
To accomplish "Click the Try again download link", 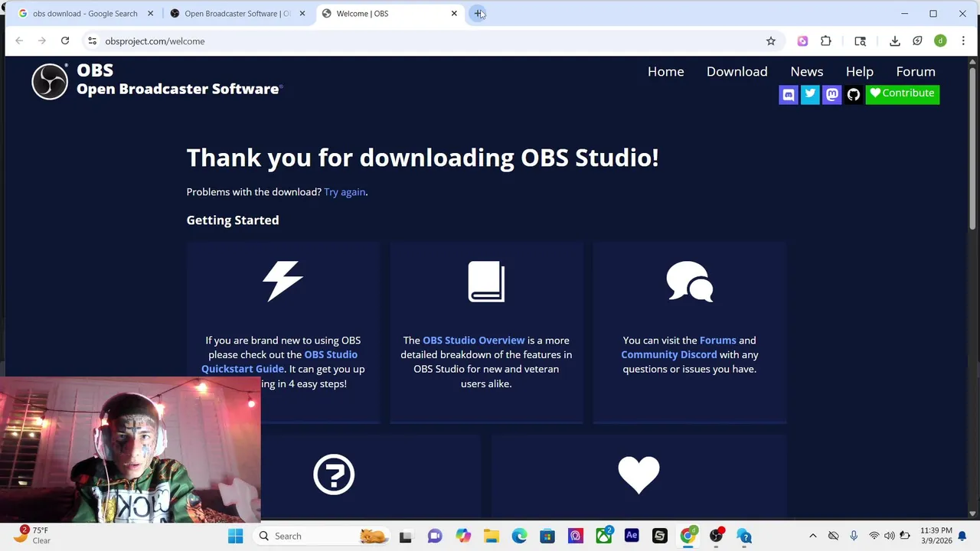I will 345,192.
